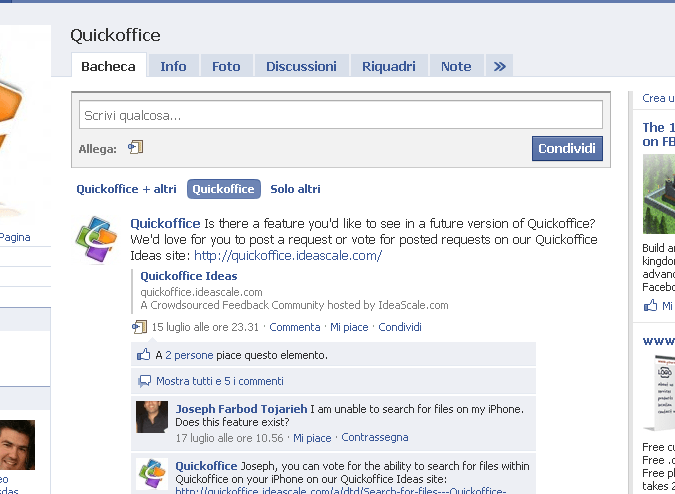Open Quickoffice avatar on reply comment
This screenshot has width=675, height=494.
152,474
